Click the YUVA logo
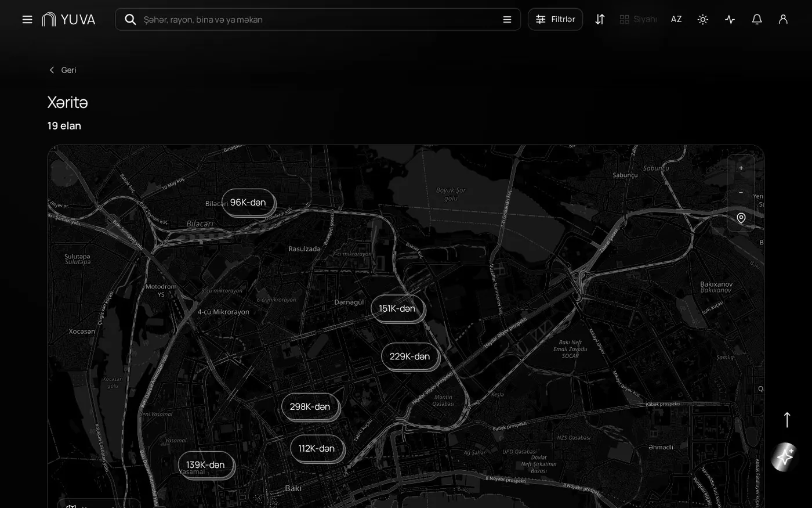 click(68, 20)
